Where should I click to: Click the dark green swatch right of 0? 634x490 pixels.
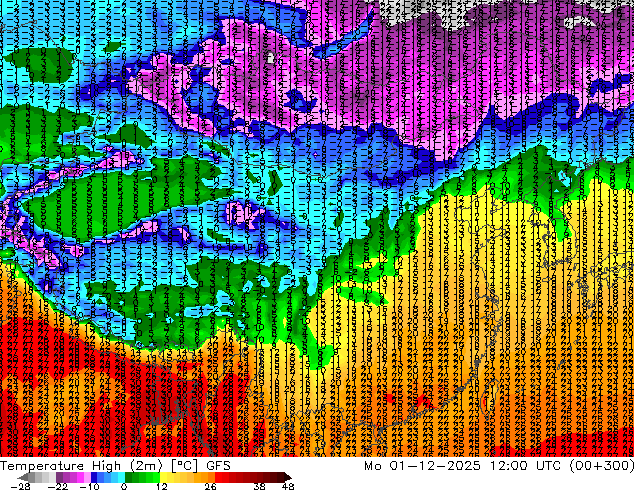(x=129, y=477)
